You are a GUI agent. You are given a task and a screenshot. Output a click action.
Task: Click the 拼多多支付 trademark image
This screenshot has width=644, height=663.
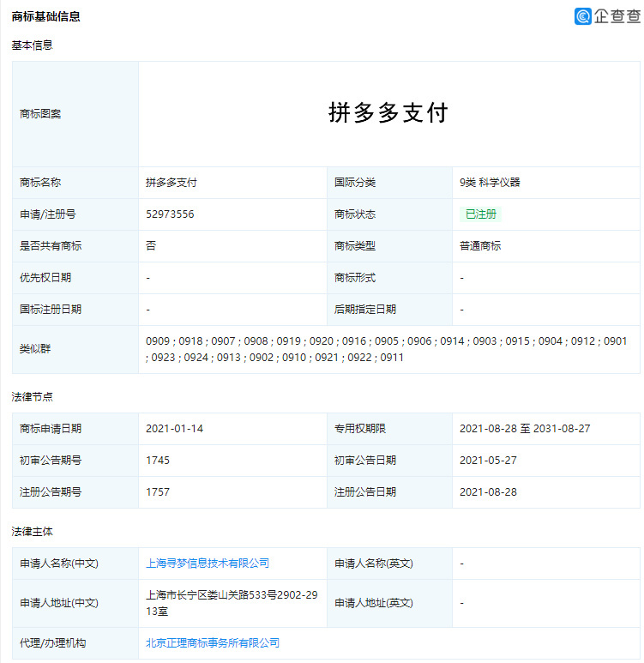388,113
